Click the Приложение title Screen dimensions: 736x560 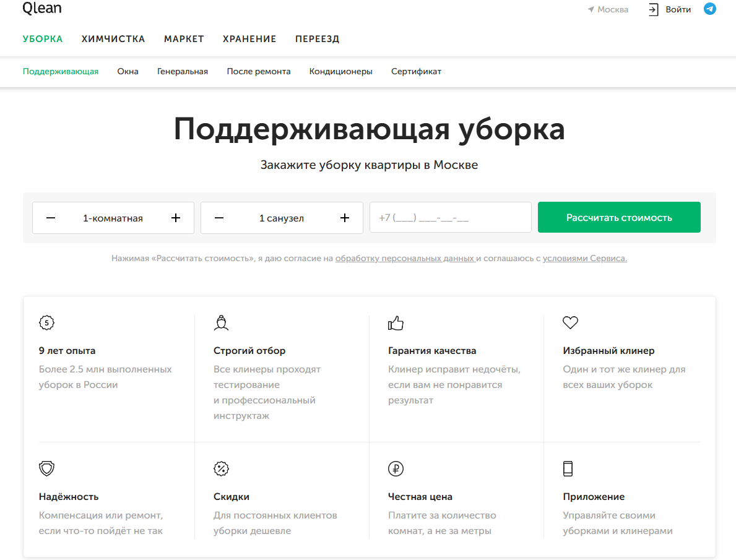point(594,497)
